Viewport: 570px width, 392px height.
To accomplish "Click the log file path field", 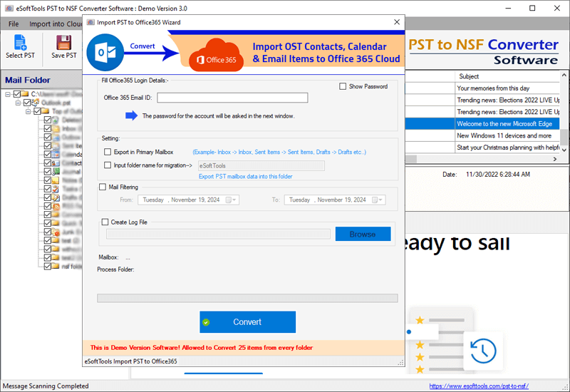I will 218,234.
